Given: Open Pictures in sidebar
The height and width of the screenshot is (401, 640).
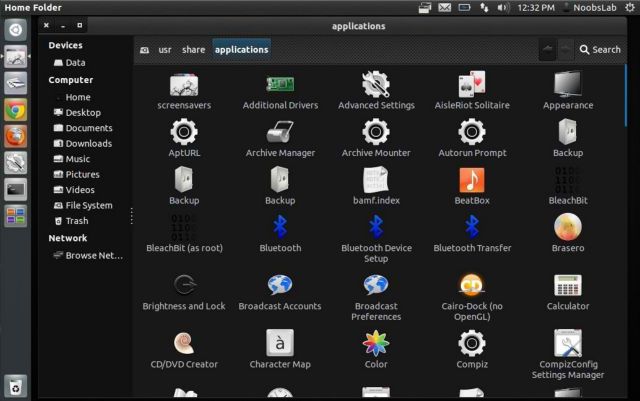Looking at the screenshot, I should (x=76, y=175).
